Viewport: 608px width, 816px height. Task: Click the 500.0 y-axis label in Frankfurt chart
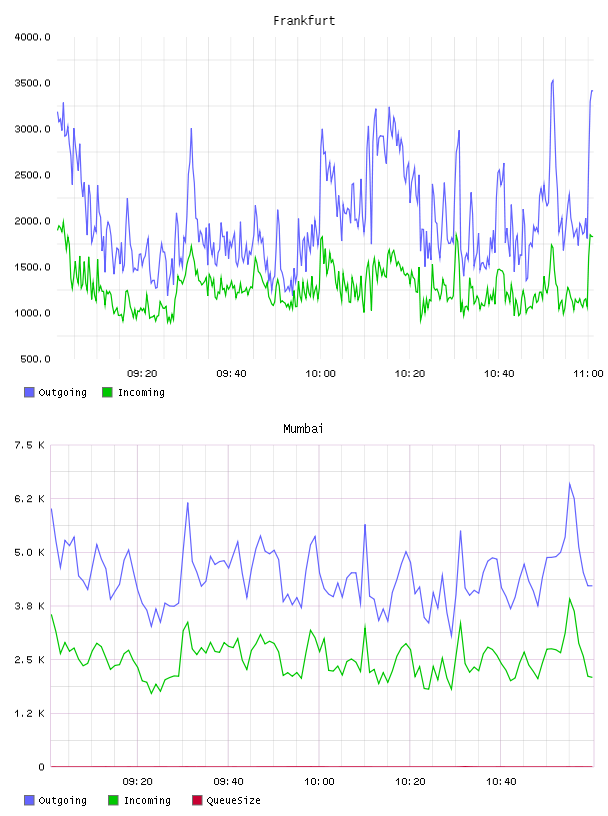35,359
